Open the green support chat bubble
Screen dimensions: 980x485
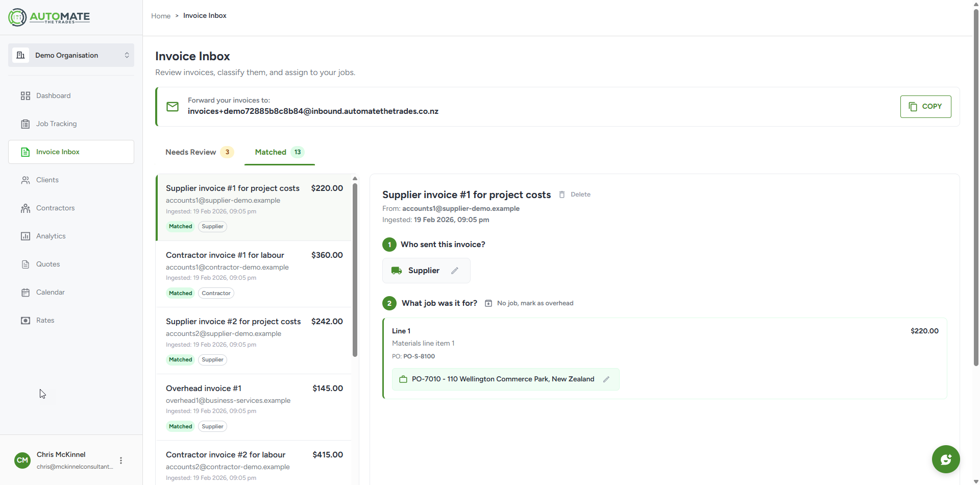pos(945,459)
